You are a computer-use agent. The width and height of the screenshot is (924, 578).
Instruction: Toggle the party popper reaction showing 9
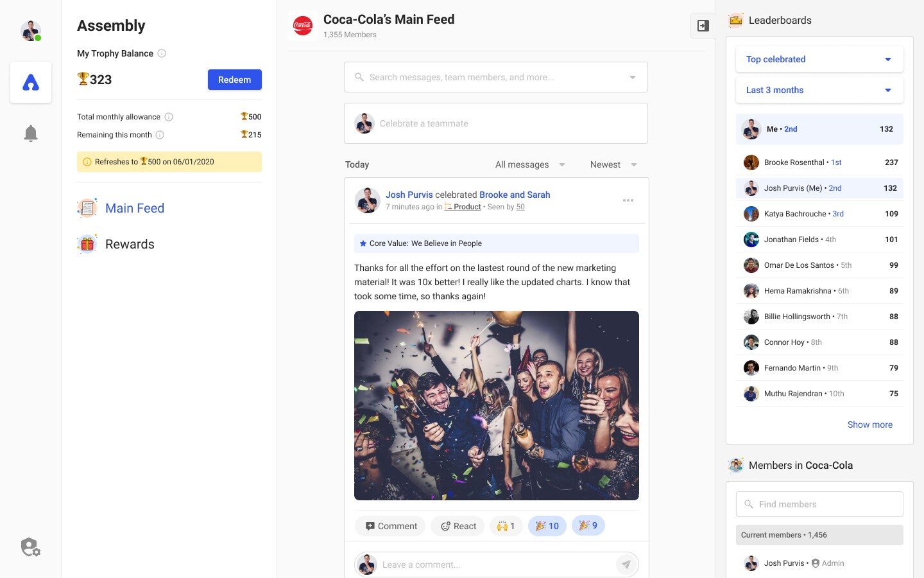(588, 525)
